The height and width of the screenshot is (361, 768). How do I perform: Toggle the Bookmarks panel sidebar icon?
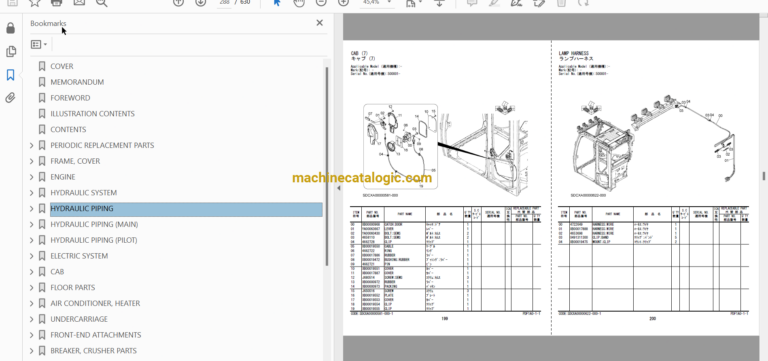click(x=10, y=75)
